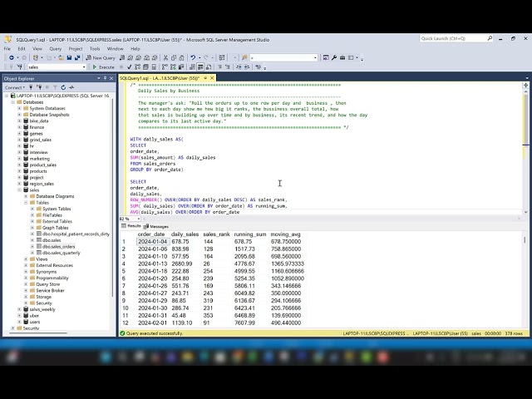This screenshot has height=399, width=532.
Task: Select the product_sales database in the tree
Action: click(42, 165)
